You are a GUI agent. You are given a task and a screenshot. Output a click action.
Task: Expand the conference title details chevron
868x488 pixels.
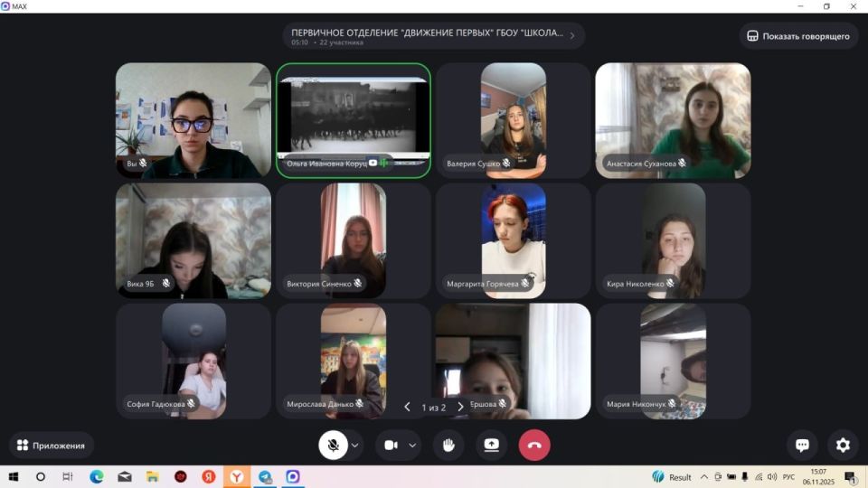[x=572, y=35]
